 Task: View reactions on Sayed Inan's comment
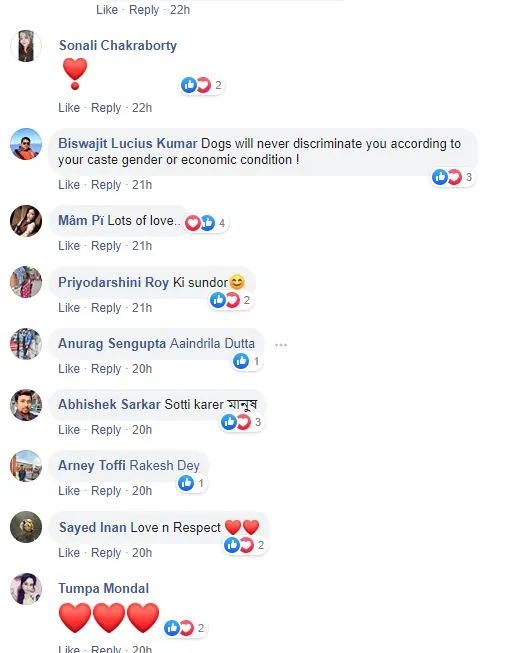245,545
